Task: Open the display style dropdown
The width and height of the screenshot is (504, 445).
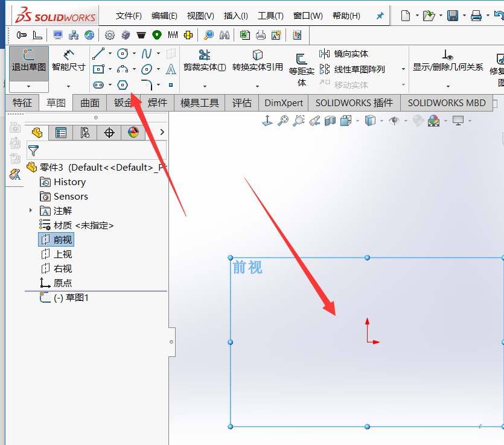Action: tap(380, 121)
